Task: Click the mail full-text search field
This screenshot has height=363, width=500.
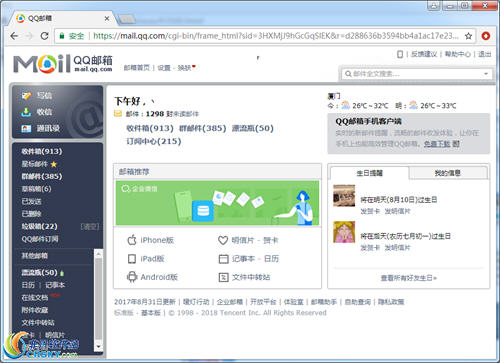Action: 416,74
